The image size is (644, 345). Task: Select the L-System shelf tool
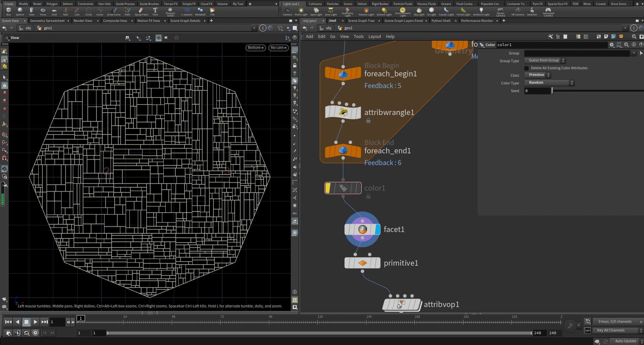(x=187, y=12)
